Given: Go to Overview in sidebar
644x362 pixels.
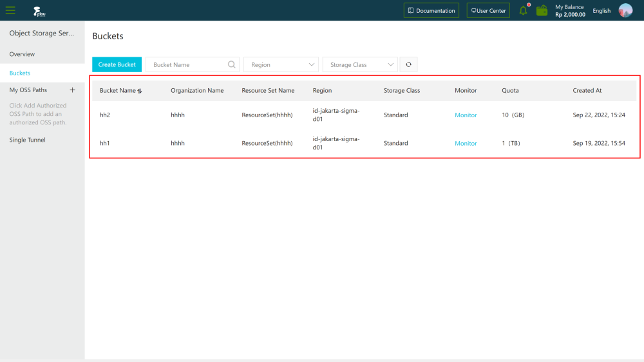Looking at the screenshot, I should (x=23, y=54).
